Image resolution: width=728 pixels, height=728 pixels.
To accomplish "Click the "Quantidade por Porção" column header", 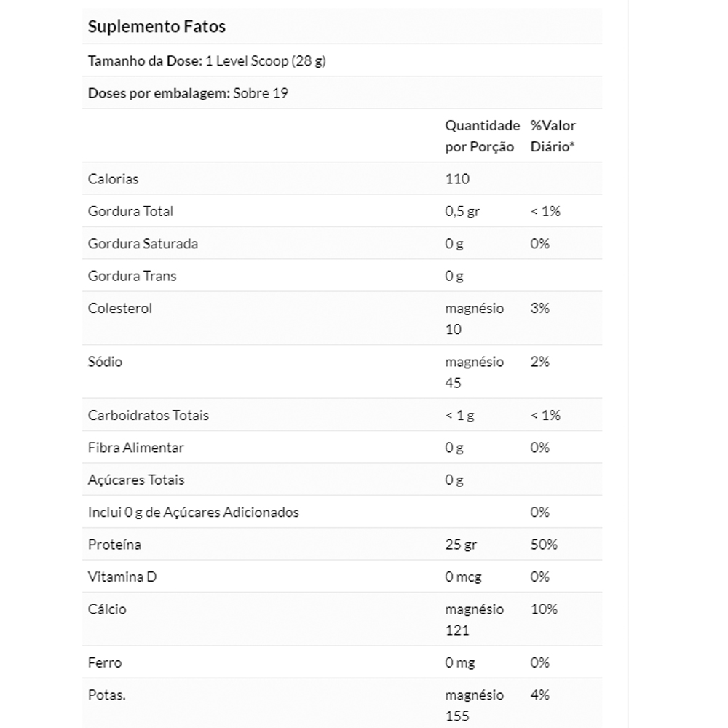I will (482, 136).
